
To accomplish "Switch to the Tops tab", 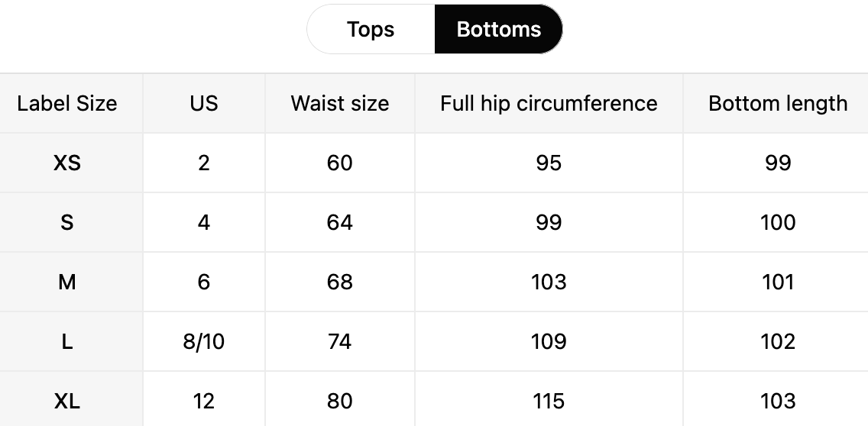I will click(371, 30).
